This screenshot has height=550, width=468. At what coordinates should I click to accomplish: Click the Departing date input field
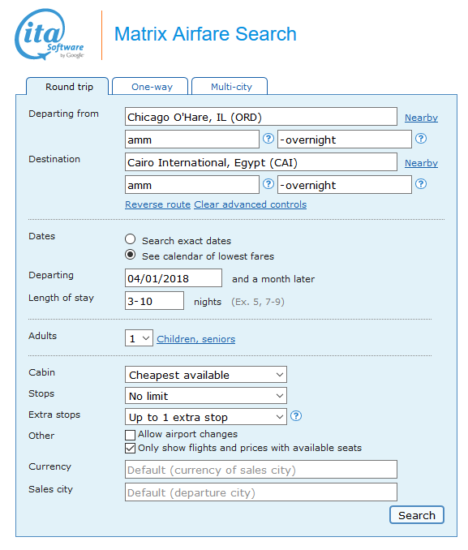tap(173, 278)
